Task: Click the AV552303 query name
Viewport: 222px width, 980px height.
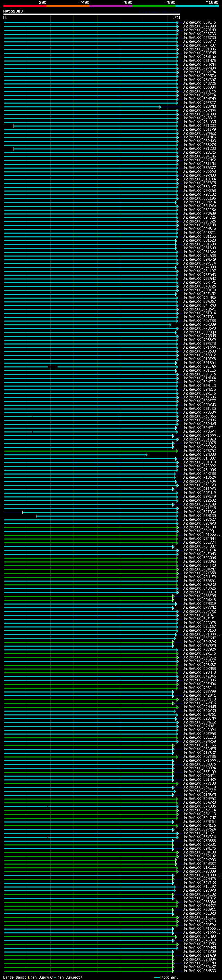Action: [x=13, y=11]
